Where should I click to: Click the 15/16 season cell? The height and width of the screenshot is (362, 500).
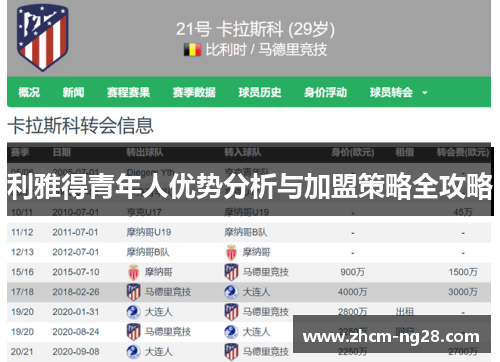click(22, 272)
